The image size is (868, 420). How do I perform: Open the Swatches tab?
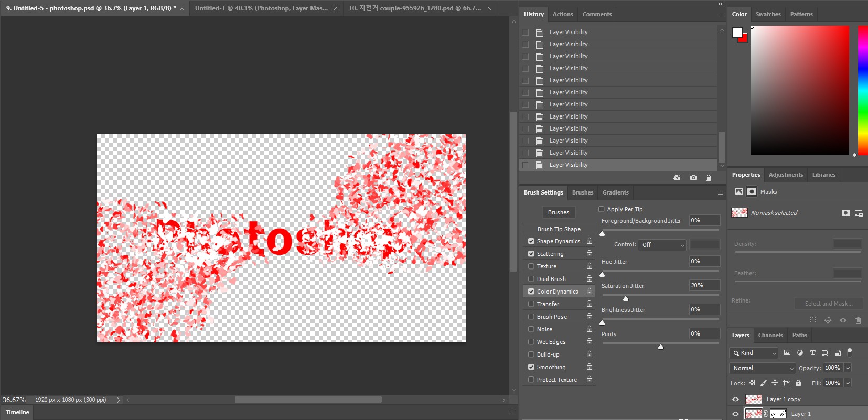point(768,14)
